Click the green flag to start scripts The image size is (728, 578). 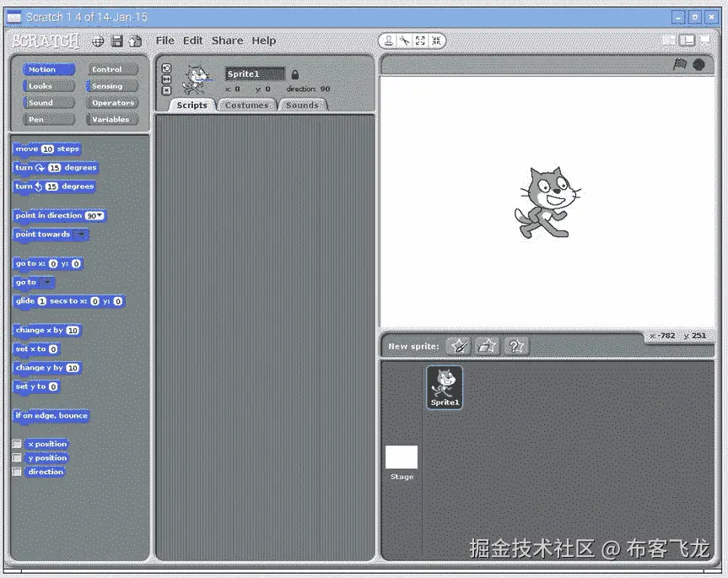[680, 63]
